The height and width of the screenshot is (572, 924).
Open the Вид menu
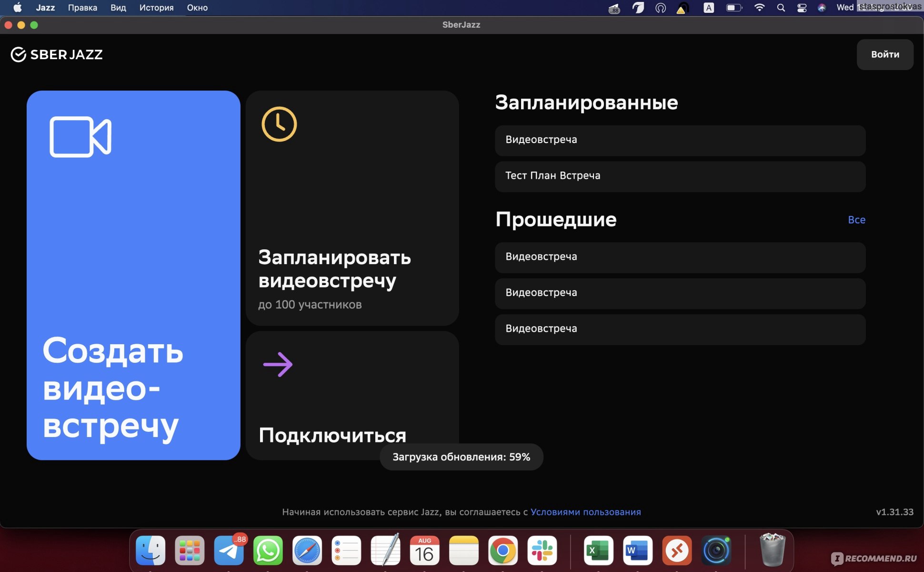point(118,8)
